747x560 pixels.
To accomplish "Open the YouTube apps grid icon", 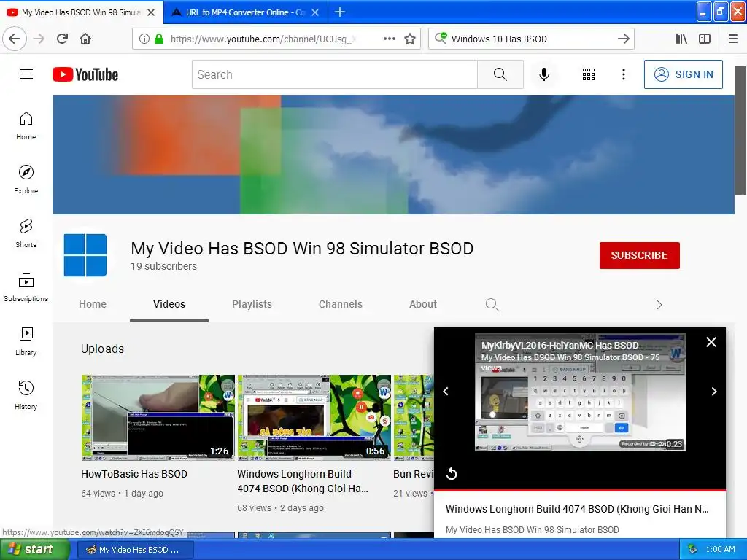I will [589, 74].
